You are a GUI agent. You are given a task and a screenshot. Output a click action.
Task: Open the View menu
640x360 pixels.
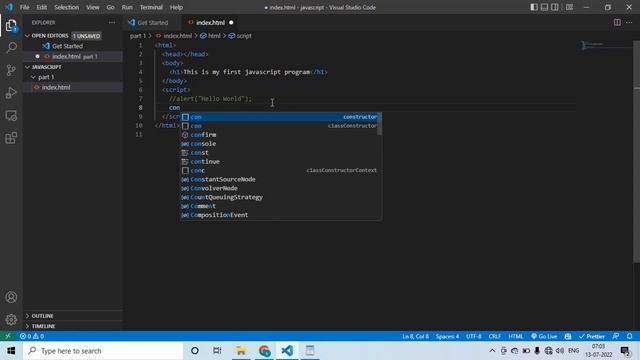(x=93, y=7)
